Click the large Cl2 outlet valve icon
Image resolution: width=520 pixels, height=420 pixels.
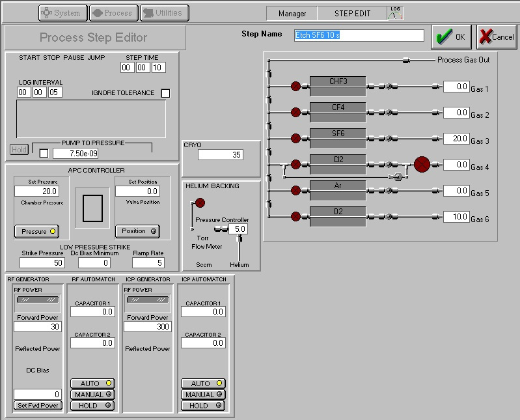pyautogui.click(x=422, y=164)
